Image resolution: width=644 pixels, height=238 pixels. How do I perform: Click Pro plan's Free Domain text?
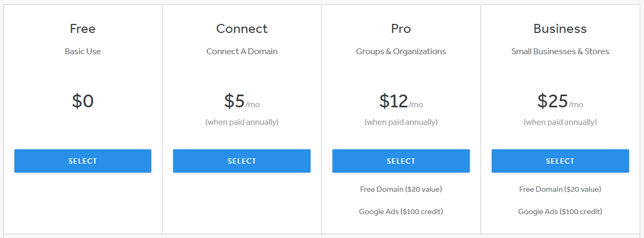(x=401, y=189)
